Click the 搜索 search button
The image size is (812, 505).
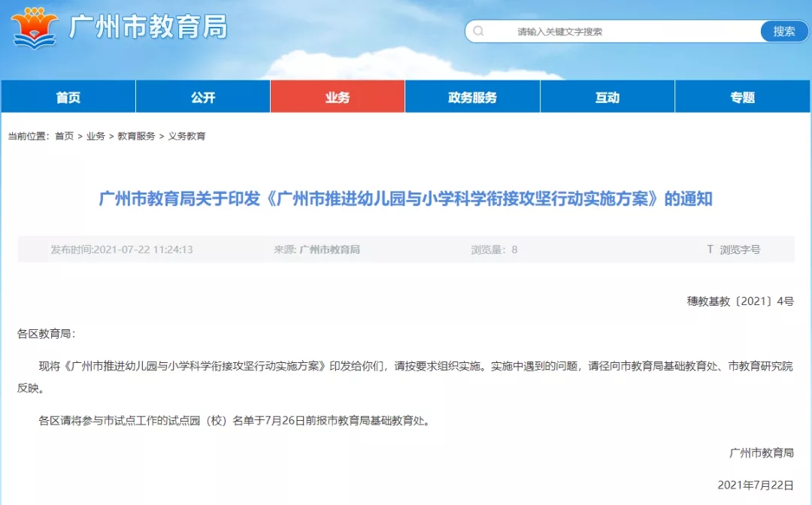[784, 32]
